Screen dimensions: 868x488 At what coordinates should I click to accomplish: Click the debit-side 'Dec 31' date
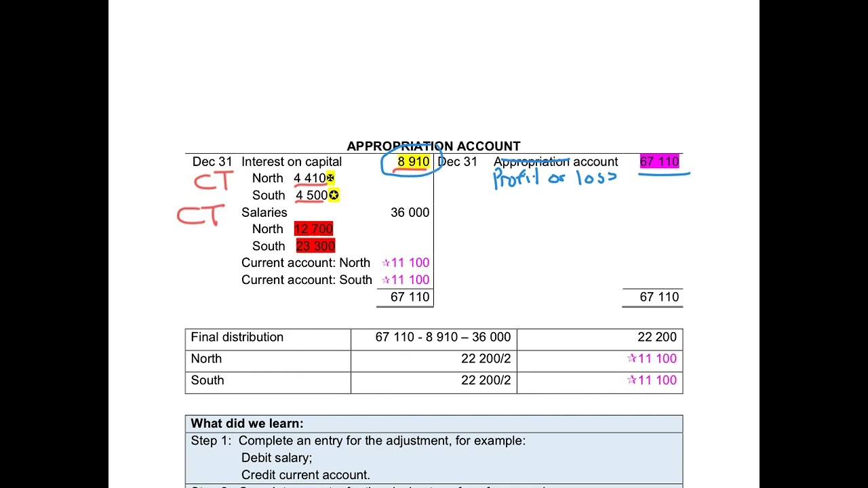[x=212, y=162]
